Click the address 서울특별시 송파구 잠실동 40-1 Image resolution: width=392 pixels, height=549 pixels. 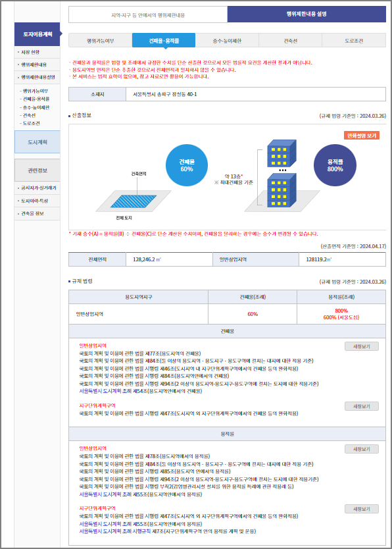[x=164, y=94]
